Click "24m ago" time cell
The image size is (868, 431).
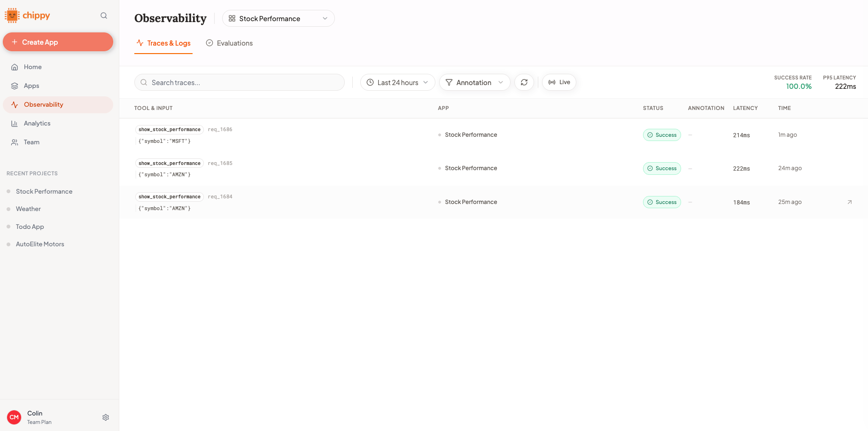pos(790,168)
